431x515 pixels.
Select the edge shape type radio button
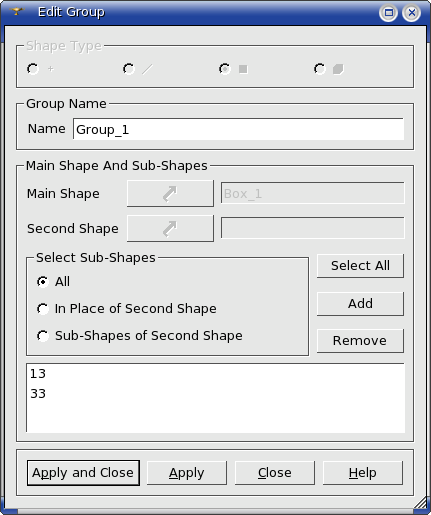(x=129, y=69)
